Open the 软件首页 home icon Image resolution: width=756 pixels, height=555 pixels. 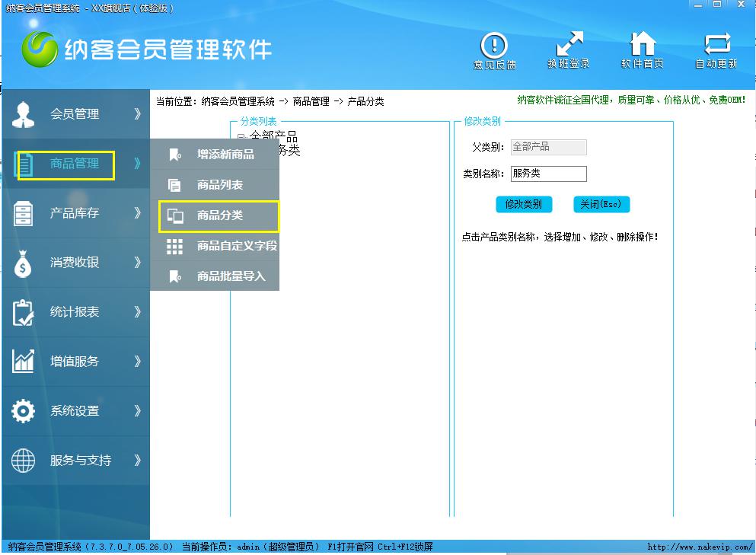(x=643, y=45)
